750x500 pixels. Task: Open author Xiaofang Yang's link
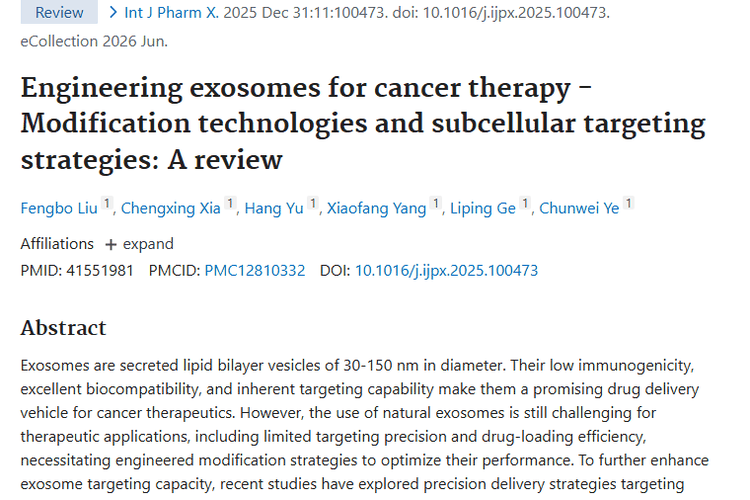tap(377, 208)
